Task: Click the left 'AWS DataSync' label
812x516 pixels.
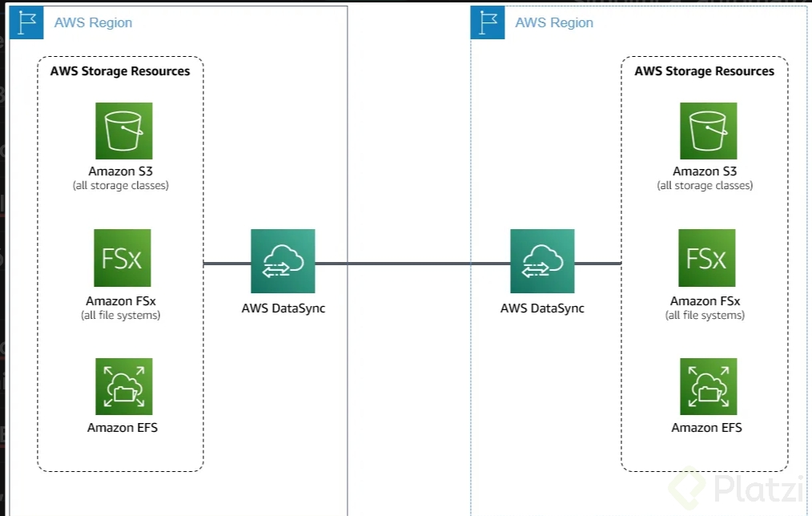Action: coord(283,308)
